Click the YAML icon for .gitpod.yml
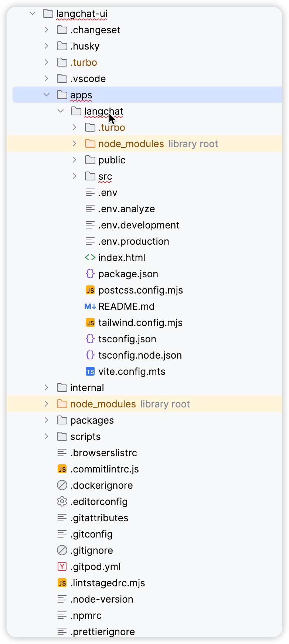289x644 pixels. [x=62, y=567]
